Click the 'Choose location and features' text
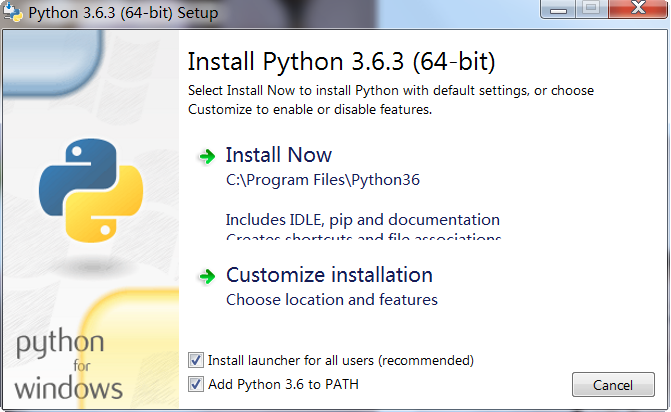671x412 pixels. click(x=332, y=299)
